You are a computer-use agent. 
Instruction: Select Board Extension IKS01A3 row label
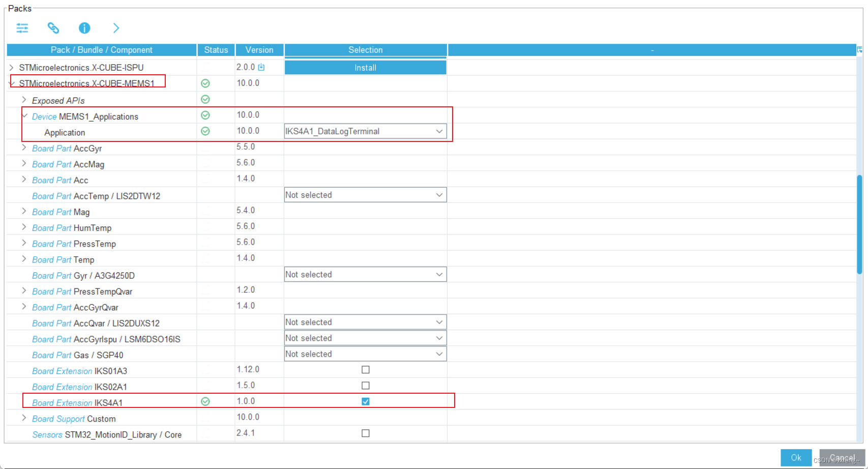[x=79, y=371]
